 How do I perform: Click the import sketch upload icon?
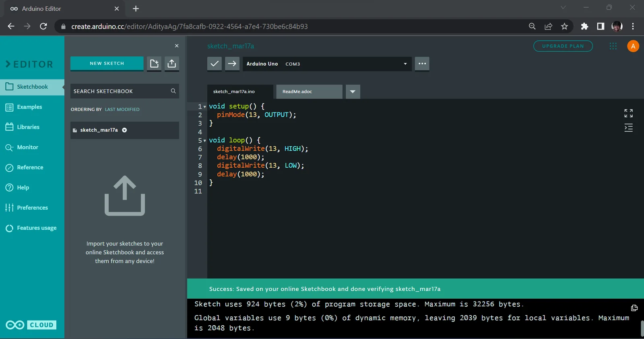tap(172, 63)
